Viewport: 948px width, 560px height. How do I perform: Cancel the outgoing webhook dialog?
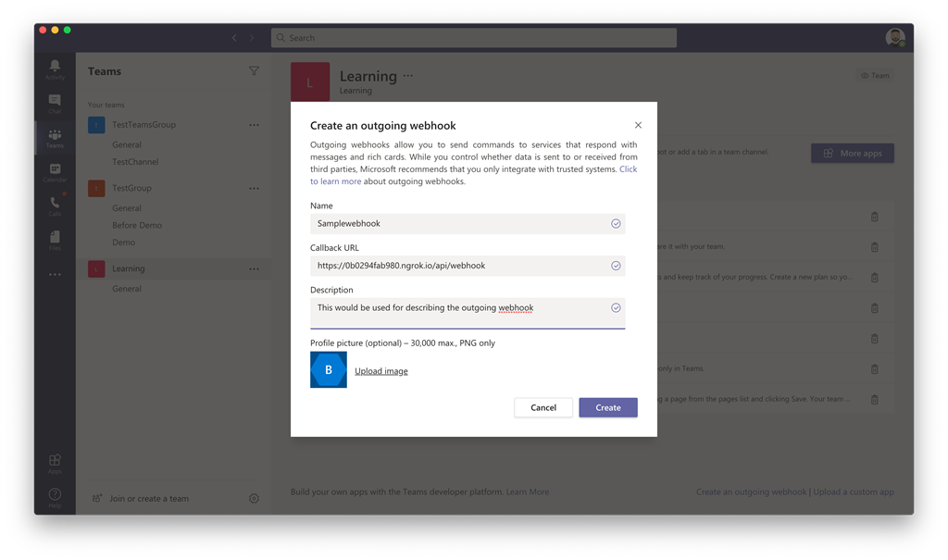[543, 406]
